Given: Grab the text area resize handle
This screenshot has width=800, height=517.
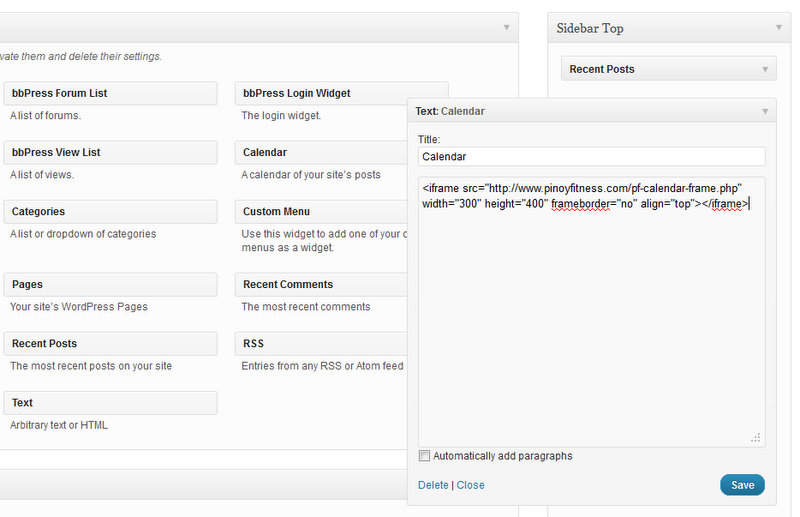Looking at the screenshot, I should tap(756, 437).
